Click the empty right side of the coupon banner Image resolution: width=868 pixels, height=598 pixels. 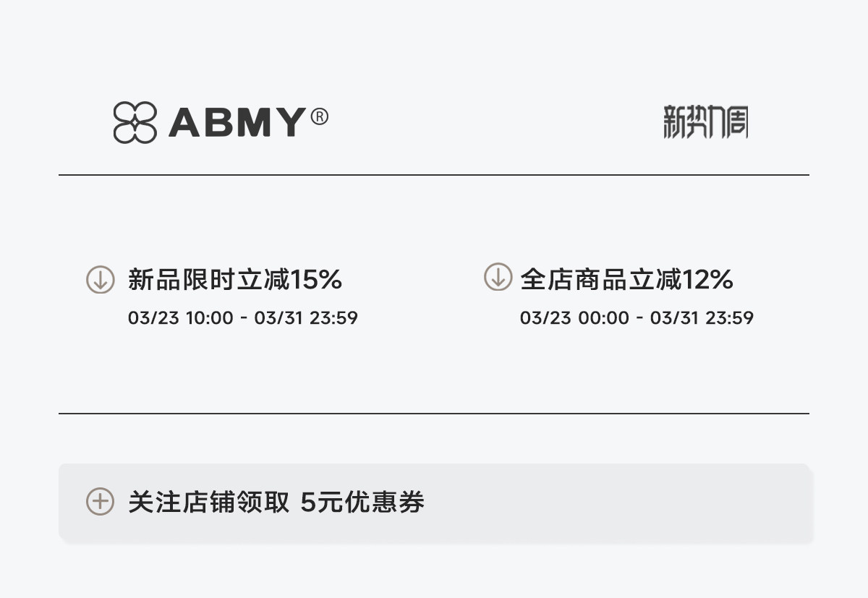click(x=651, y=502)
